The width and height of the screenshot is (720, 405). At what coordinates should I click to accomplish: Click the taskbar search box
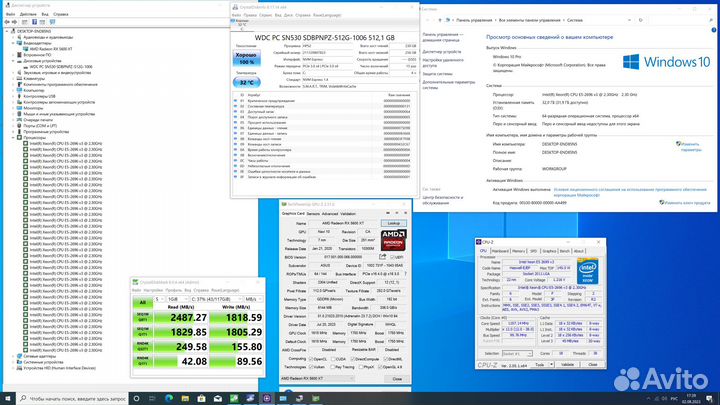[x=73, y=399]
